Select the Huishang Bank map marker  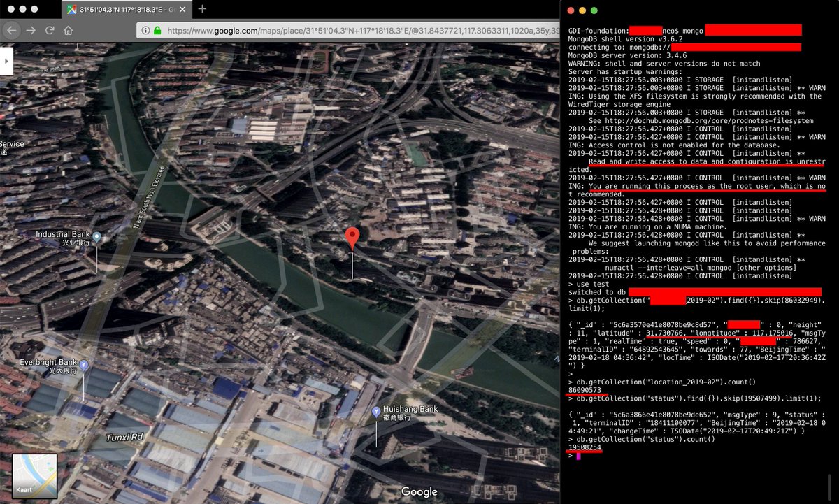pyautogui.click(x=376, y=412)
